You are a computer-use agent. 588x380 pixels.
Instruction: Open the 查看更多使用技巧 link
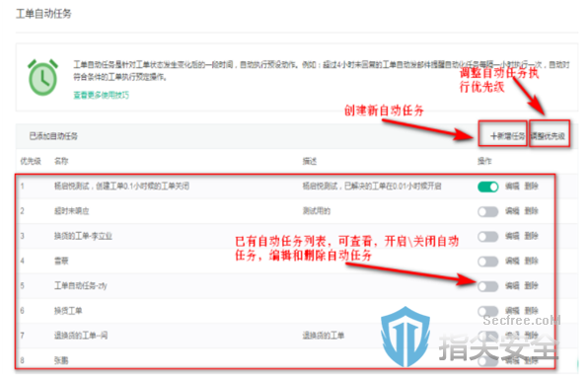(101, 95)
